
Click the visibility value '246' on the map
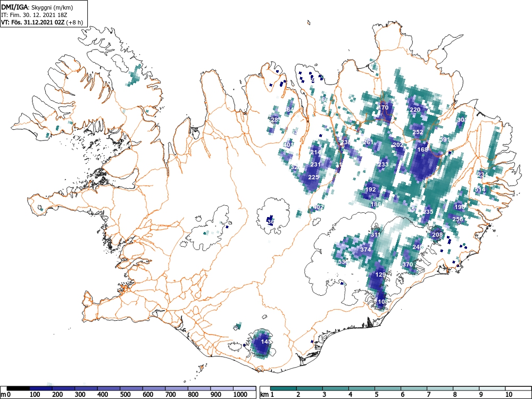pyautogui.click(x=418, y=247)
